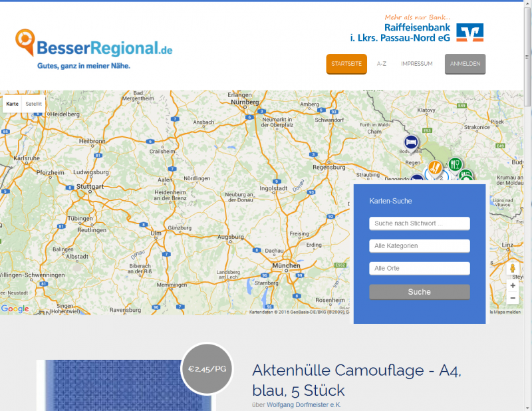Select the green restaurant fork-and-glass marker
This screenshot has width=532, height=411.
pyautogui.click(x=455, y=163)
